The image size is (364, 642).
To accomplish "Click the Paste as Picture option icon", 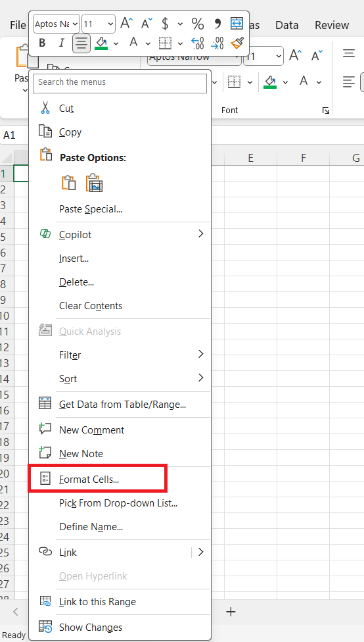I will point(94,183).
